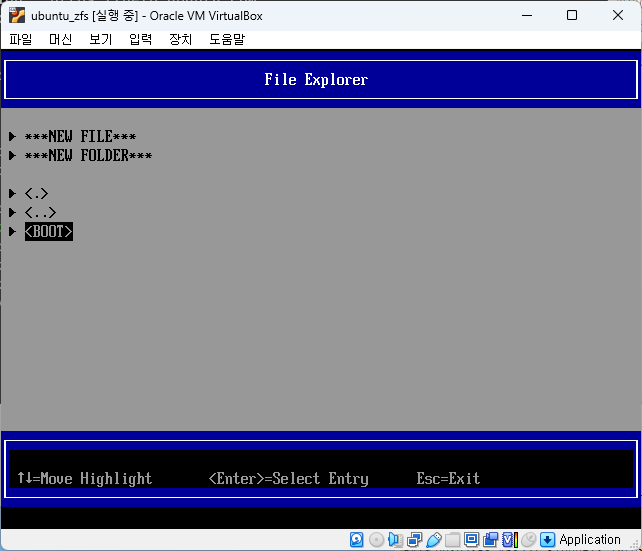Click the network adapter status icon
The image size is (642, 551).
click(414, 540)
